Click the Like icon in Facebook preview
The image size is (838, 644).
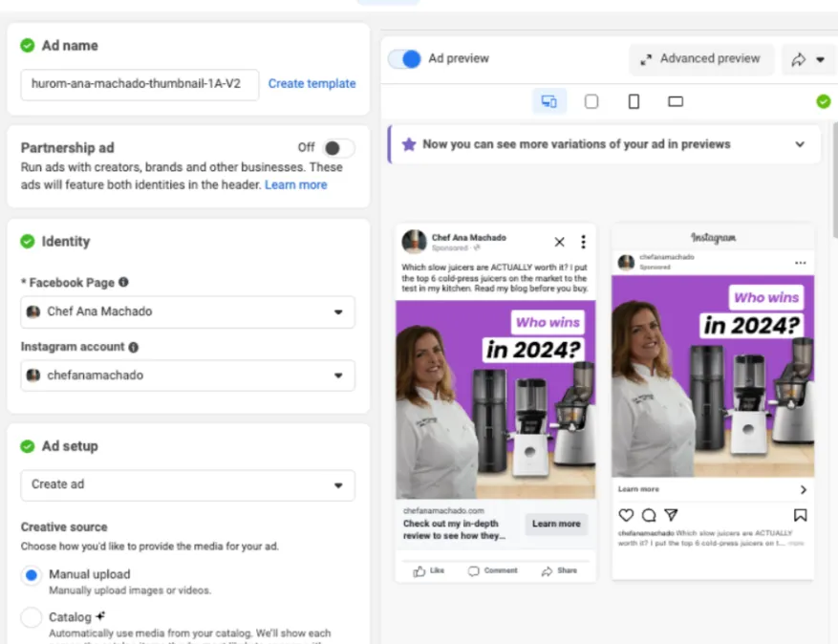pyautogui.click(x=419, y=571)
